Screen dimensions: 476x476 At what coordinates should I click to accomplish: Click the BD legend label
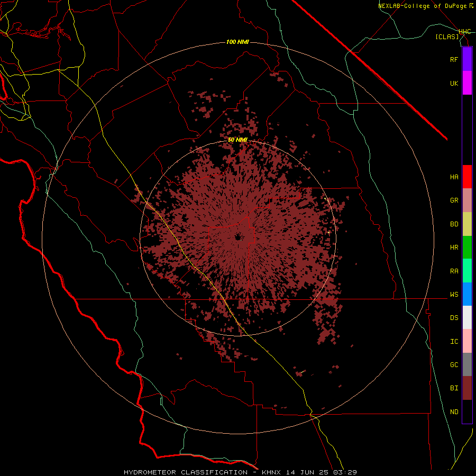click(x=454, y=224)
